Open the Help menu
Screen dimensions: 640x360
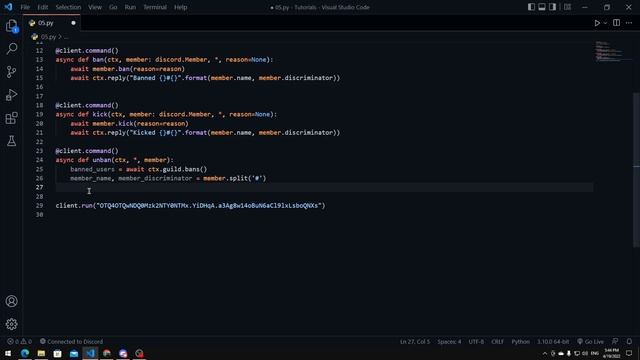(180, 7)
